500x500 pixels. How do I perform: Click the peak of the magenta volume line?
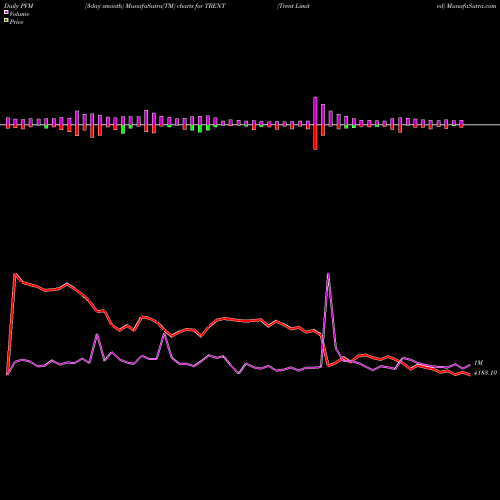click(x=328, y=274)
